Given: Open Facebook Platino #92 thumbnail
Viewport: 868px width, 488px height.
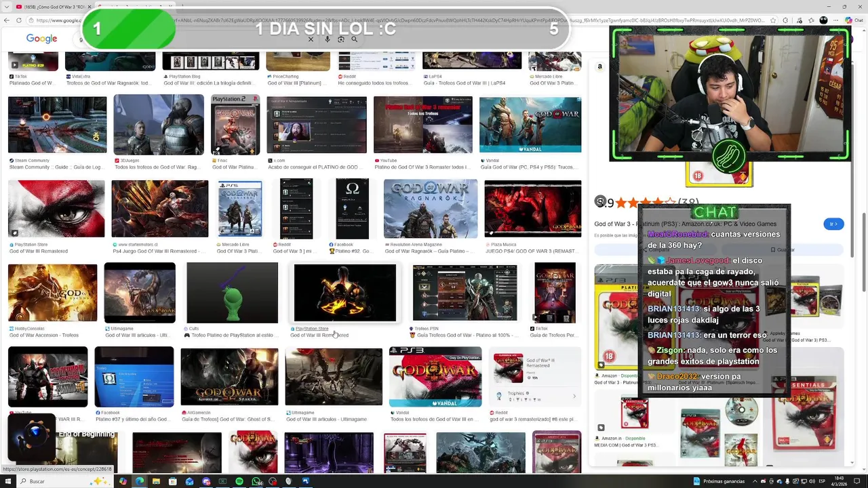Looking at the screenshot, I should click(352, 209).
